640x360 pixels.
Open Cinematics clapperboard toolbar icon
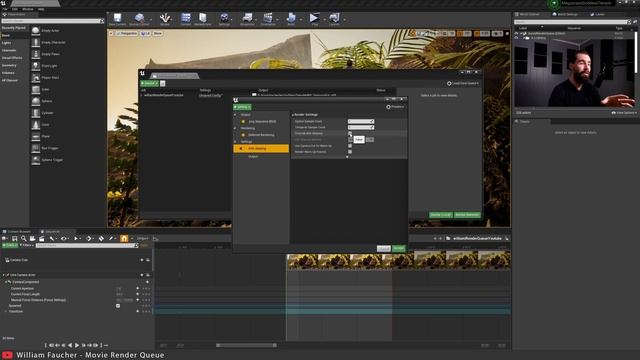pos(268,19)
